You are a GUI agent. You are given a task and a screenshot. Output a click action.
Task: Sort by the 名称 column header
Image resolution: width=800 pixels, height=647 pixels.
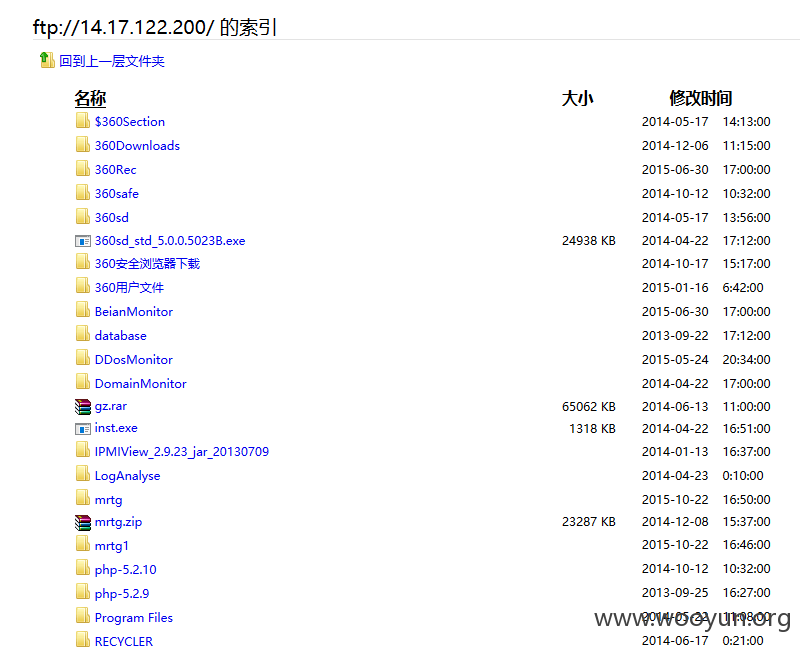[x=90, y=98]
